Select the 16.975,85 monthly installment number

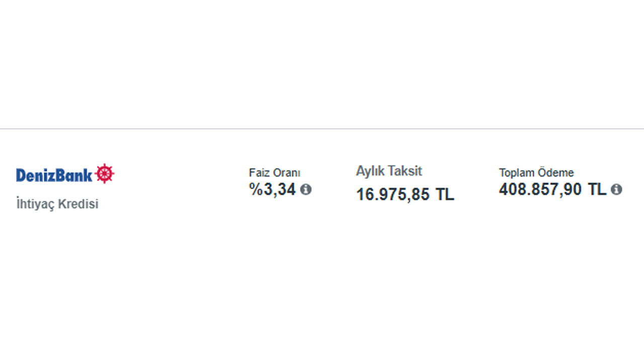(393, 194)
